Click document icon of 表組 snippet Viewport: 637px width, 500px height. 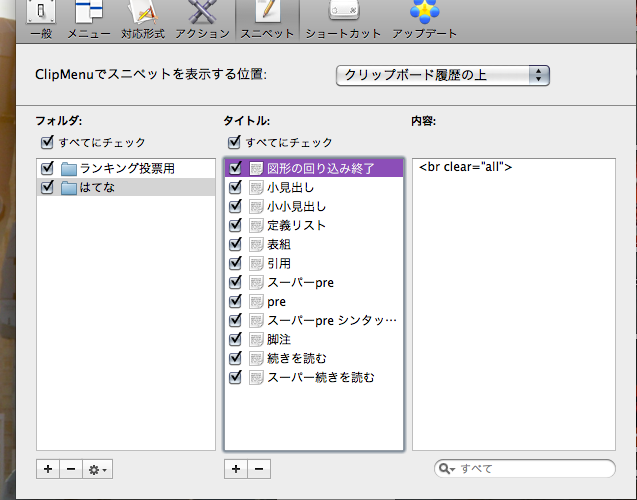(256, 245)
